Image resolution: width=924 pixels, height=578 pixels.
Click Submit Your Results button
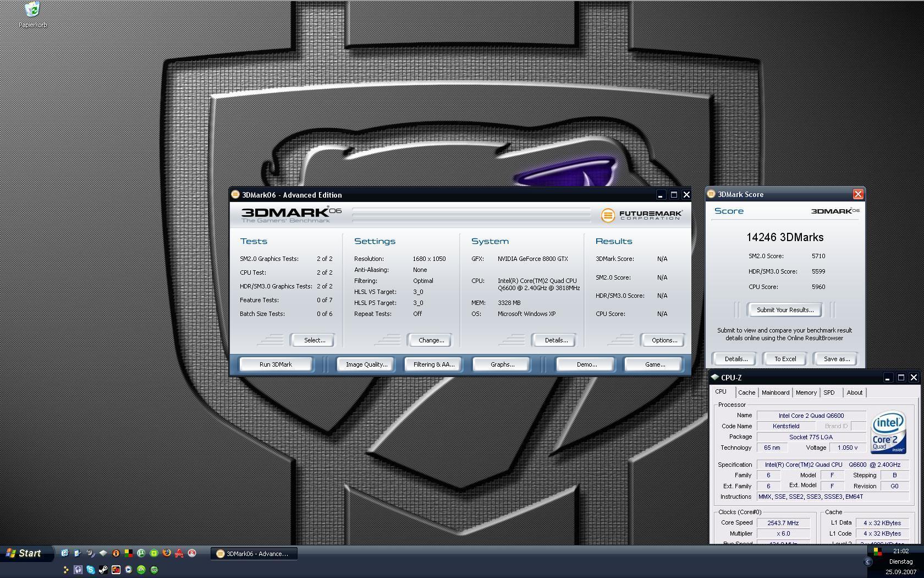(x=785, y=310)
